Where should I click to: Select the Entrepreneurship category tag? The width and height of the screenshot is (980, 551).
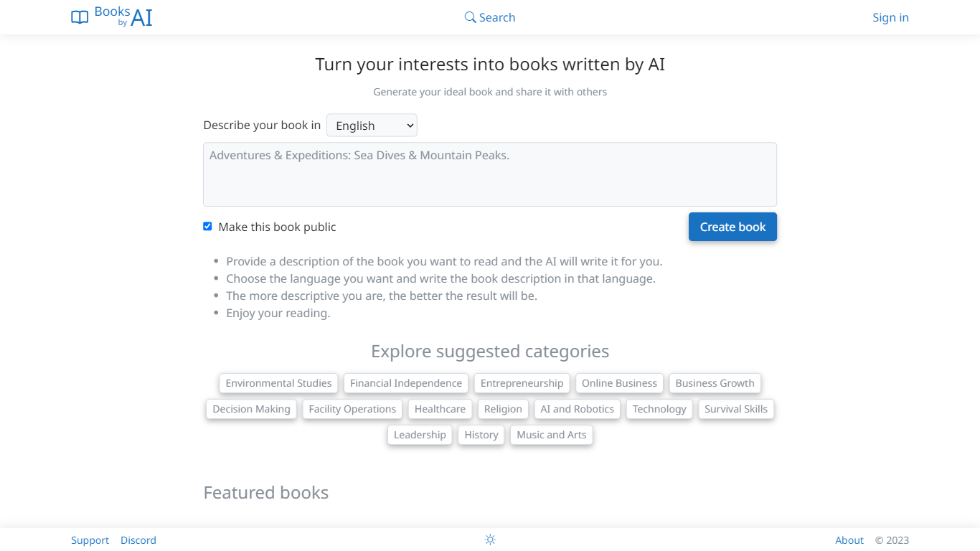522,383
